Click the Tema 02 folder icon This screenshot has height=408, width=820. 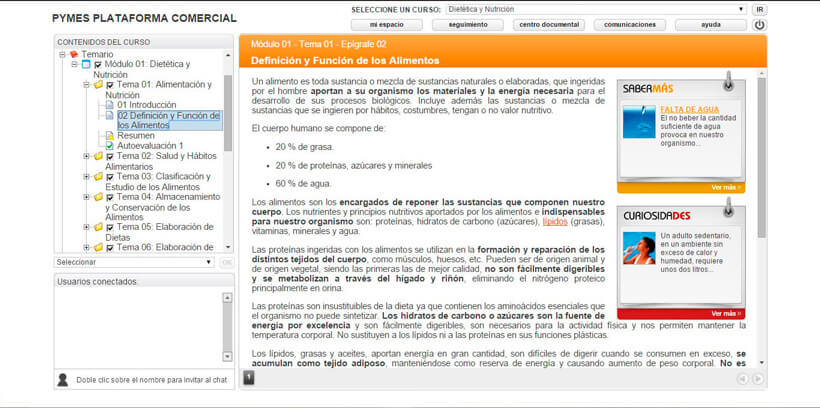coord(98,156)
